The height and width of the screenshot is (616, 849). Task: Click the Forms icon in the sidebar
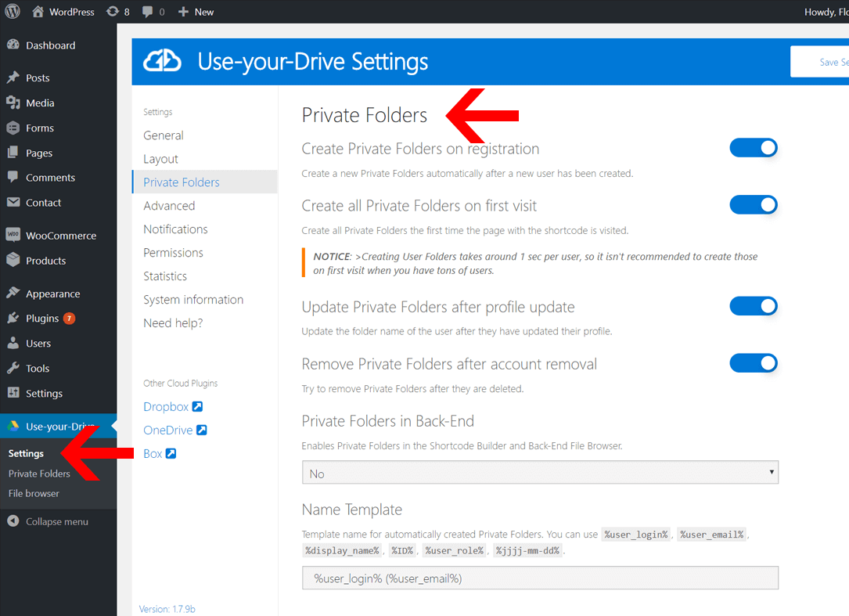(13, 128)
